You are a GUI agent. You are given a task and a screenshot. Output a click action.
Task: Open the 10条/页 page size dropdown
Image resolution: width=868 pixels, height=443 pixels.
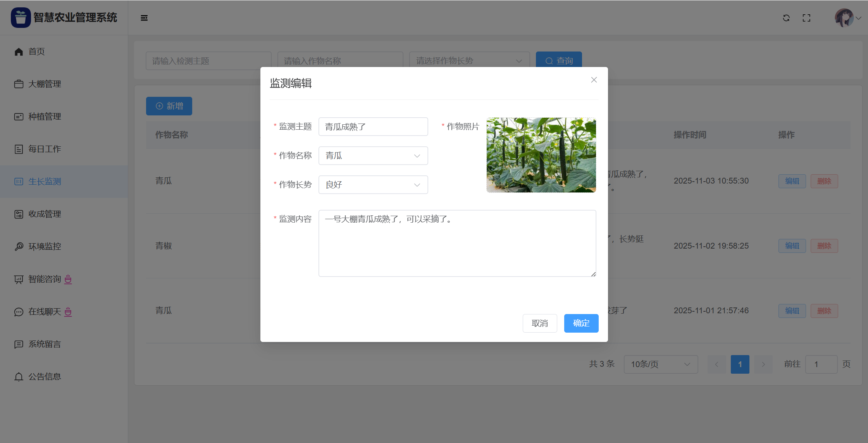(660, 364)
